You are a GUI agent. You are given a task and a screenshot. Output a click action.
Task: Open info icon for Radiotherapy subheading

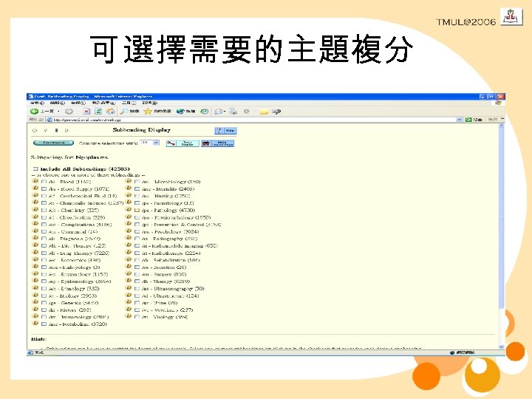(x=129, y=252)
